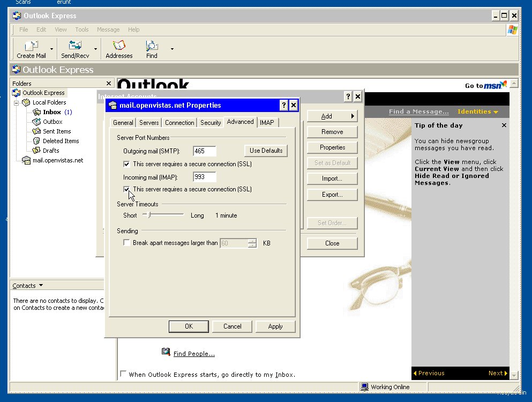Switch to the Servers tab

[149, 123]
